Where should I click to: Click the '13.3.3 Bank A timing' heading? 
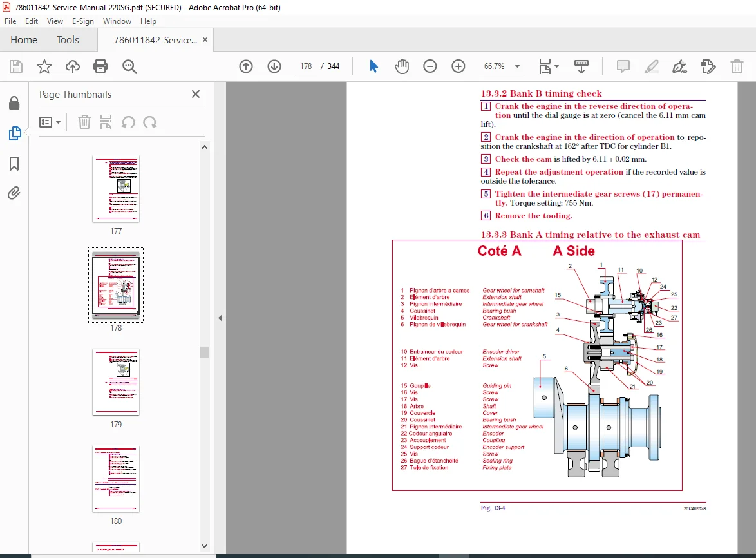click(590, 235)
